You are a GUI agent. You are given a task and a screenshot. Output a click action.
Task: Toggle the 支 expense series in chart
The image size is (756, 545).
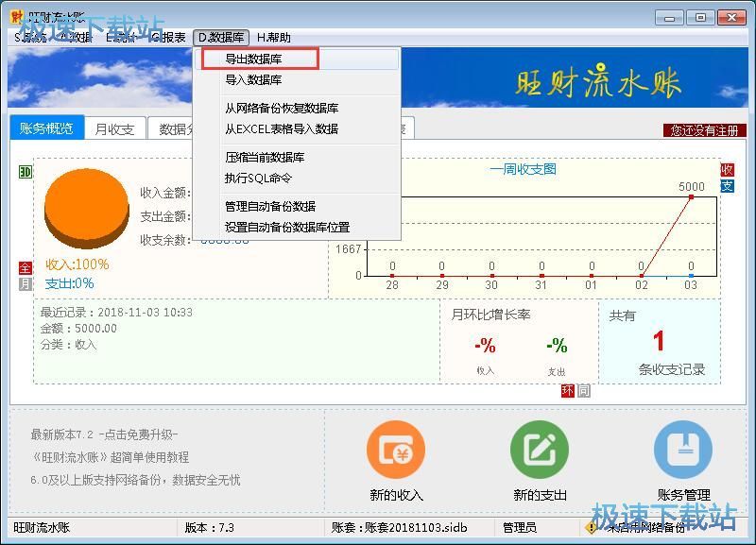727,186
